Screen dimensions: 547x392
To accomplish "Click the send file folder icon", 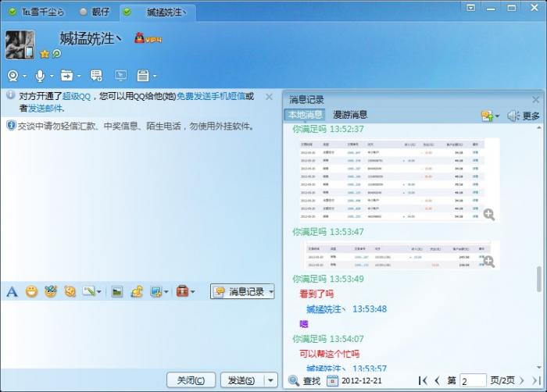I will (x=66, y=75).
